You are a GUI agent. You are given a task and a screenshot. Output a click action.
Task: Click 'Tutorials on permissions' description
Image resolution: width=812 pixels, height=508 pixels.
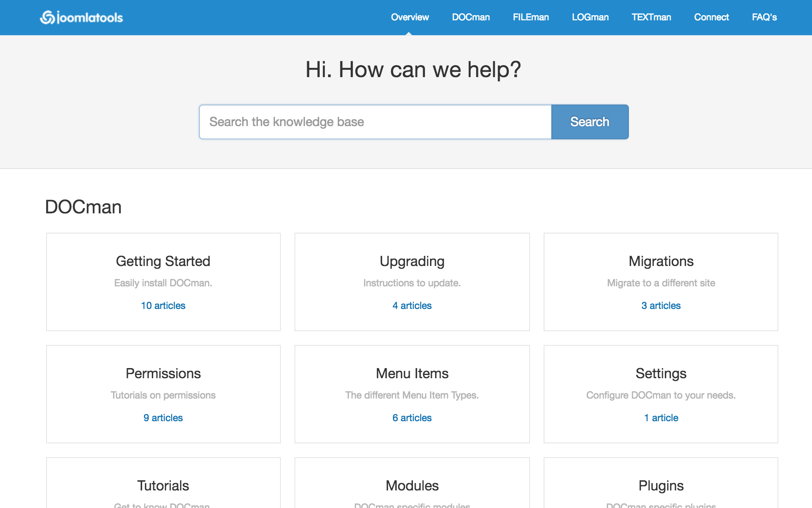[163, 395]
